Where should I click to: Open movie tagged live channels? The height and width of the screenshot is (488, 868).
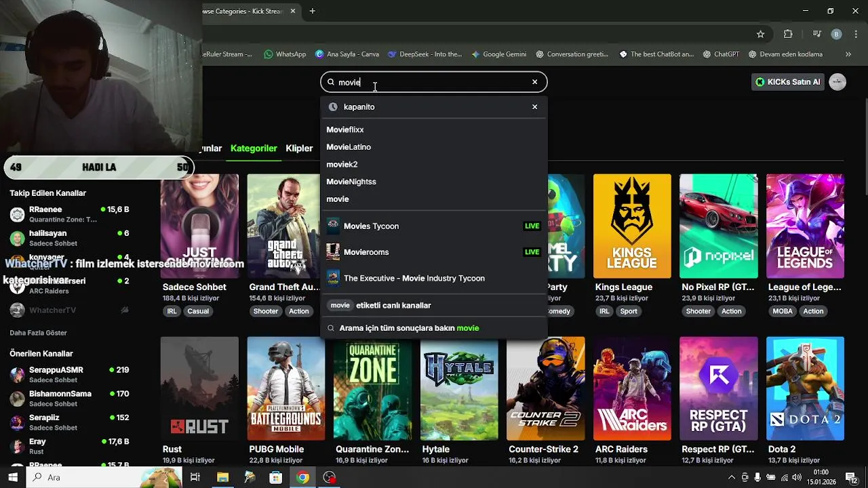(x=434, y=305)
